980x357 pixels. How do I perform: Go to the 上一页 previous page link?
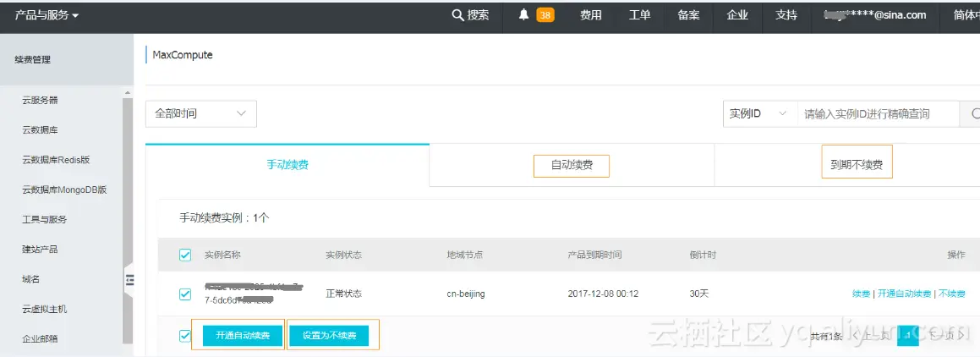pos(871,337)
